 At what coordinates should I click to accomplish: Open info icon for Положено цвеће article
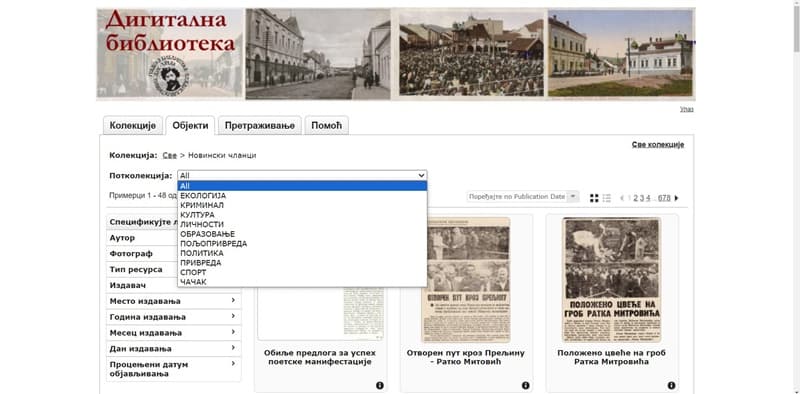click(671, 385)
